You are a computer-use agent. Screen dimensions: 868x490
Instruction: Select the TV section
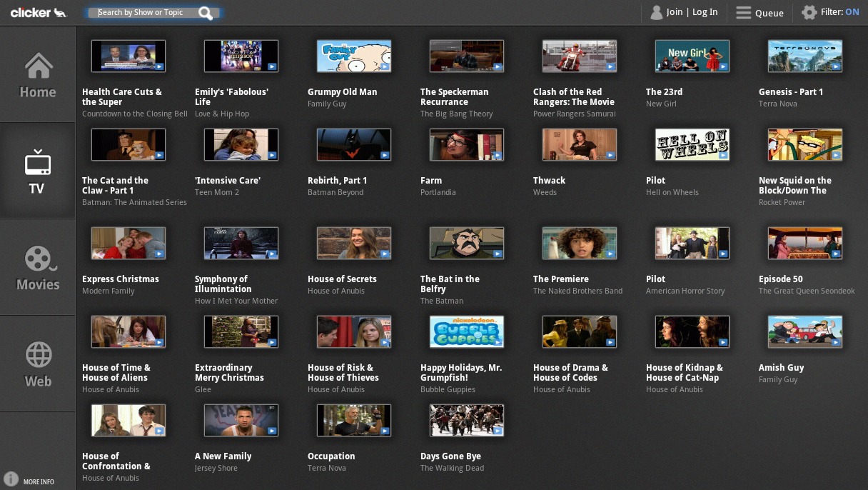pos(37,171)
